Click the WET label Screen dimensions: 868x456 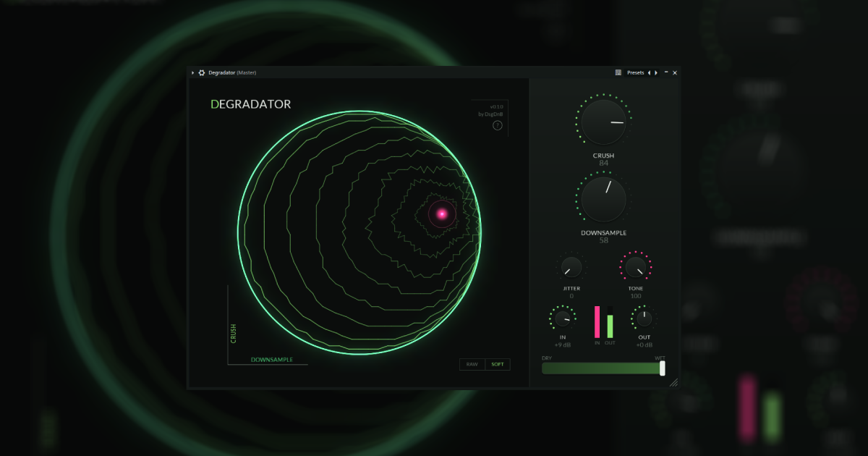[x=660, y=358]
